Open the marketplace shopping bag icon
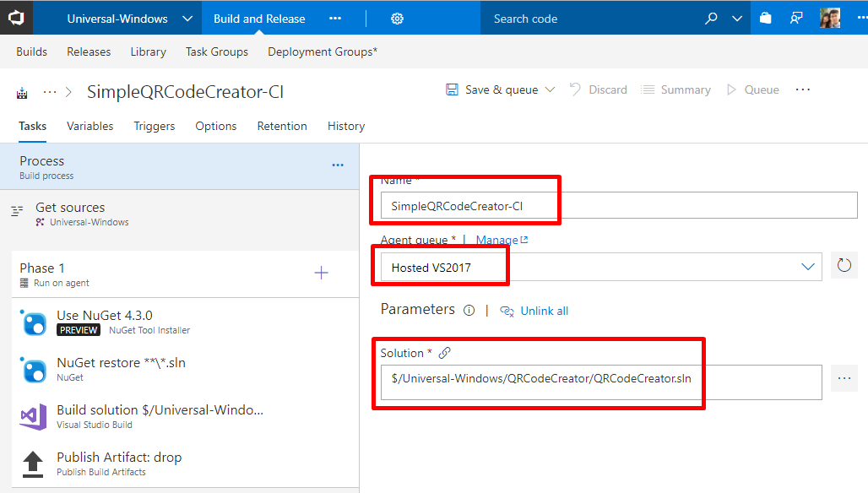Screen dimensions: 868x493 point(766,19)
